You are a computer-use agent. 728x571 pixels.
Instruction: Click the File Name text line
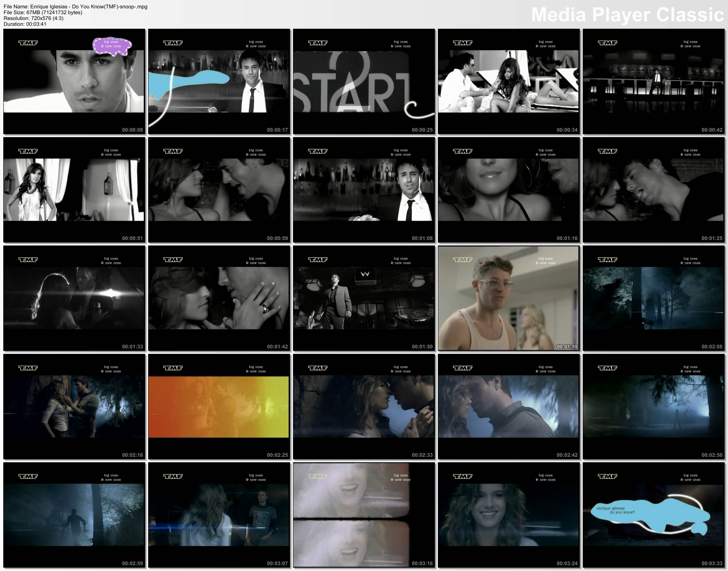(x=75, y=7)
